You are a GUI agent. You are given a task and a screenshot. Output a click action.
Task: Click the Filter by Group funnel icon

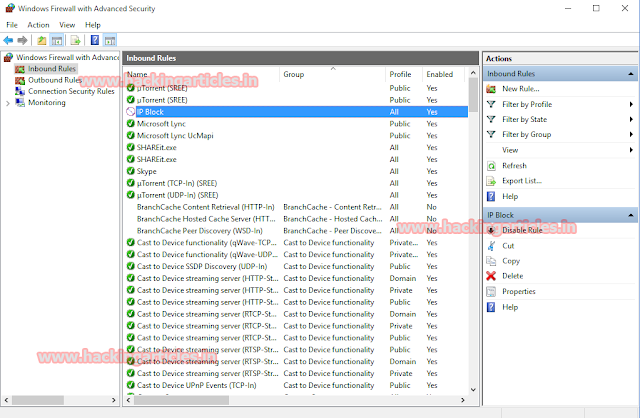pyautogui.click(x=491, y=134)
